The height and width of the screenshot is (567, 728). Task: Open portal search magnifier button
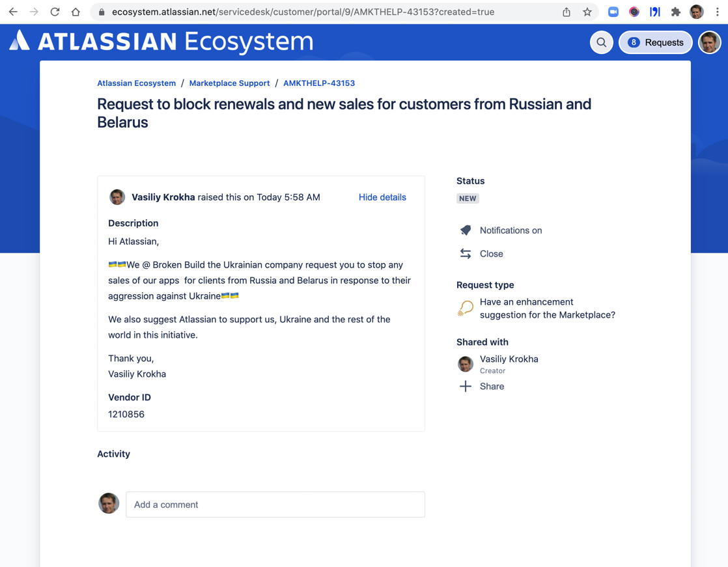(601, 42)
